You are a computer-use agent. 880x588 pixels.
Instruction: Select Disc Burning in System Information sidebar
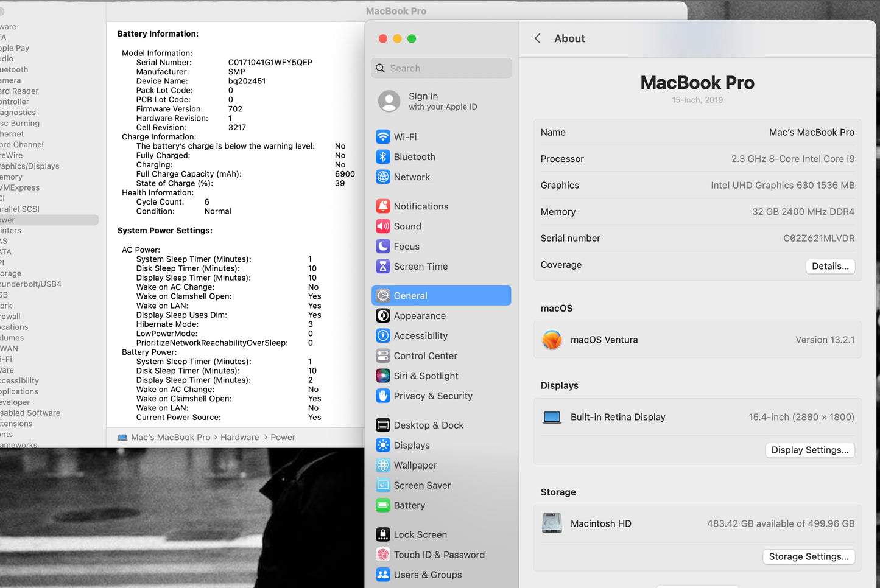click(x=20, y=124)
